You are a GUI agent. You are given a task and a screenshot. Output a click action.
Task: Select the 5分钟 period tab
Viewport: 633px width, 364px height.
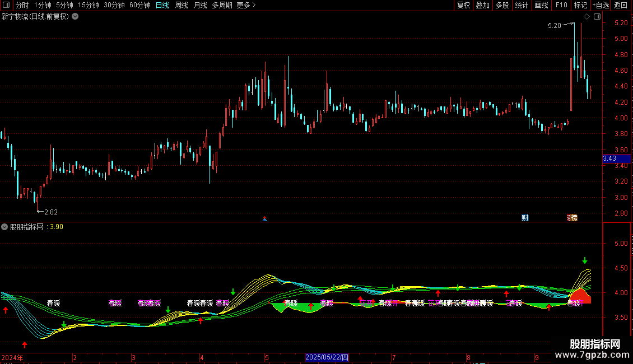point(64,5)
